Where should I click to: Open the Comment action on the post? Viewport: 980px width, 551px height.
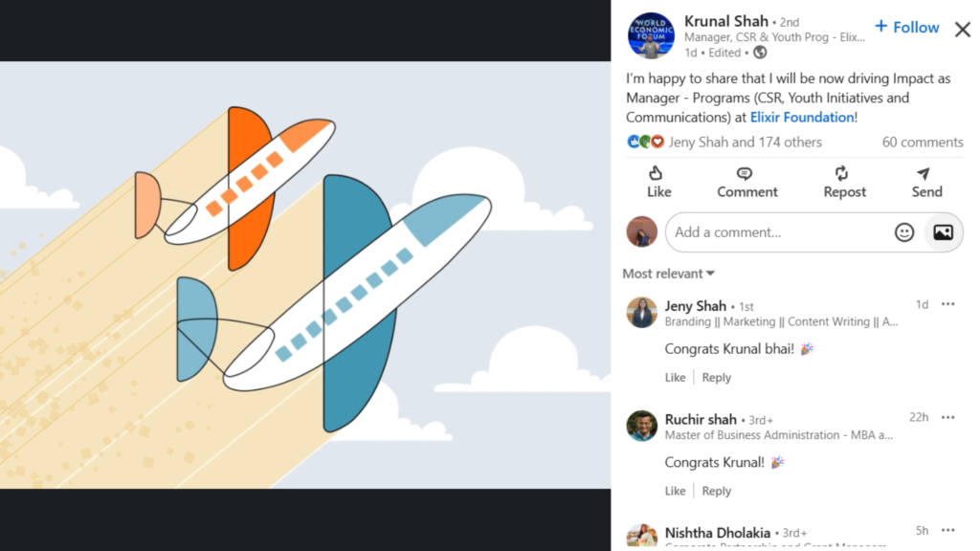(746, 182)
